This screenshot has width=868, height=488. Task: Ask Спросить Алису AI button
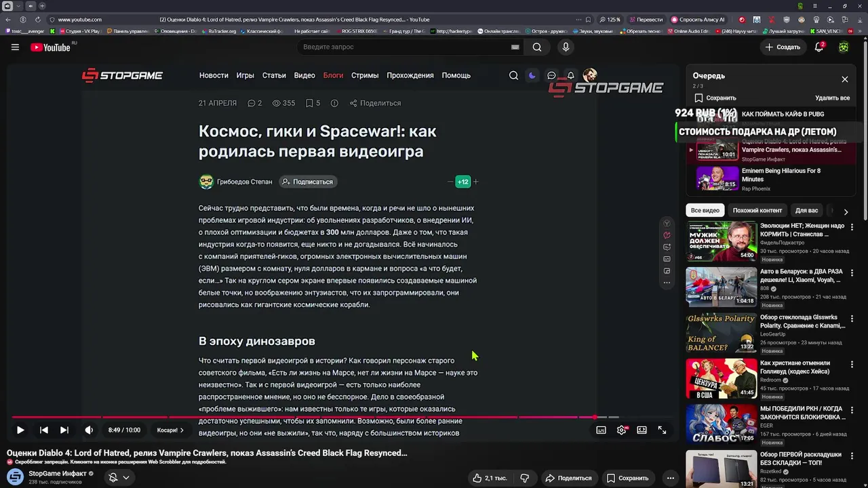point(698,20)
